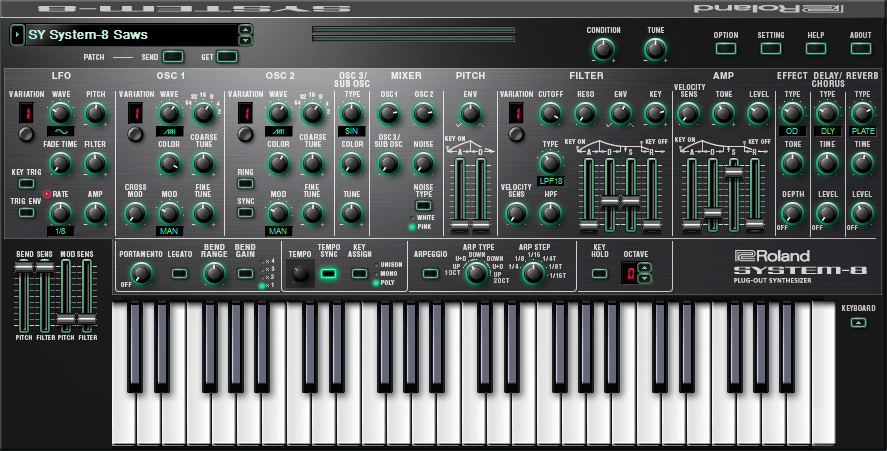Click the FILTER RESO knob

(x=585, y=114)
